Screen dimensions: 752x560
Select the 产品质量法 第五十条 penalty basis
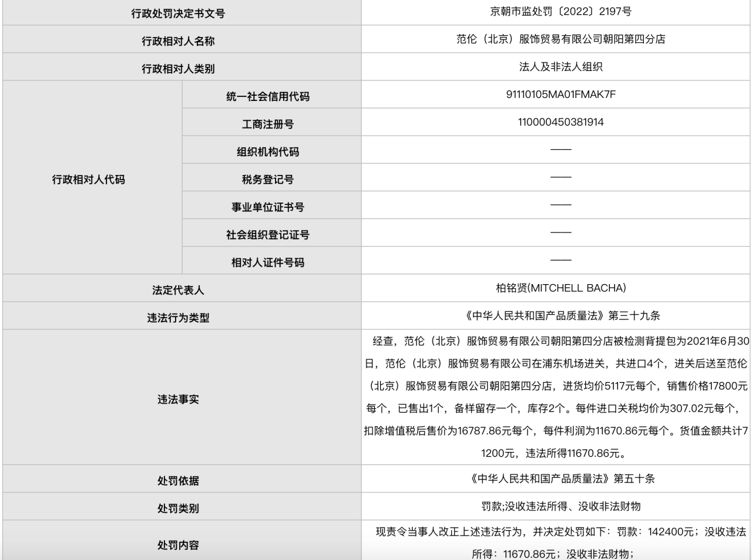click(x=562, y=478)
